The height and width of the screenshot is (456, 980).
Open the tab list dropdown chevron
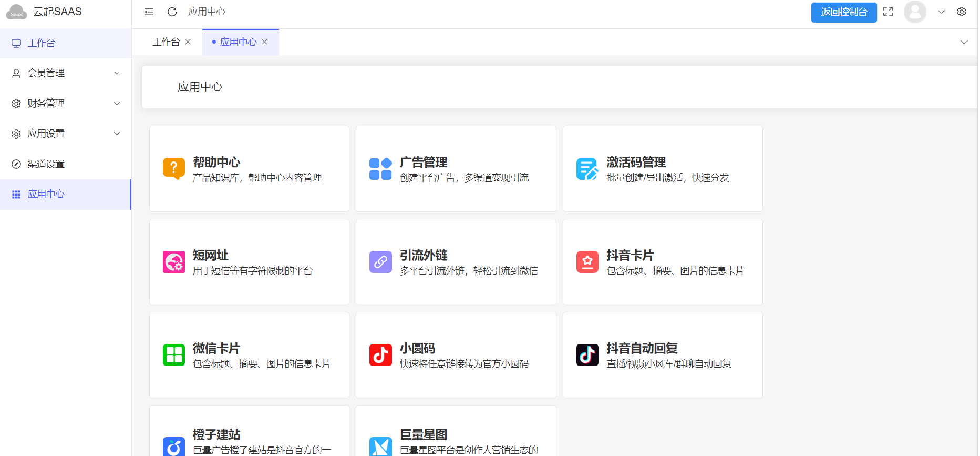(x=964, y=42)
